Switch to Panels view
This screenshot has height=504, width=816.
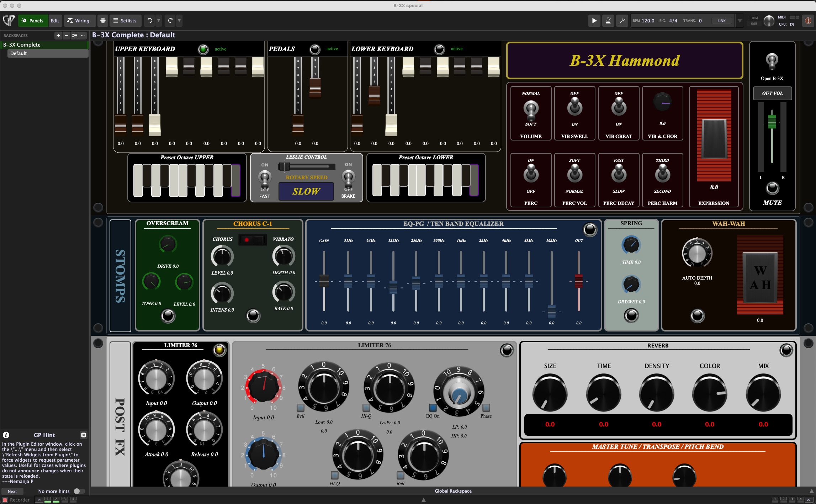coord(32,21)
